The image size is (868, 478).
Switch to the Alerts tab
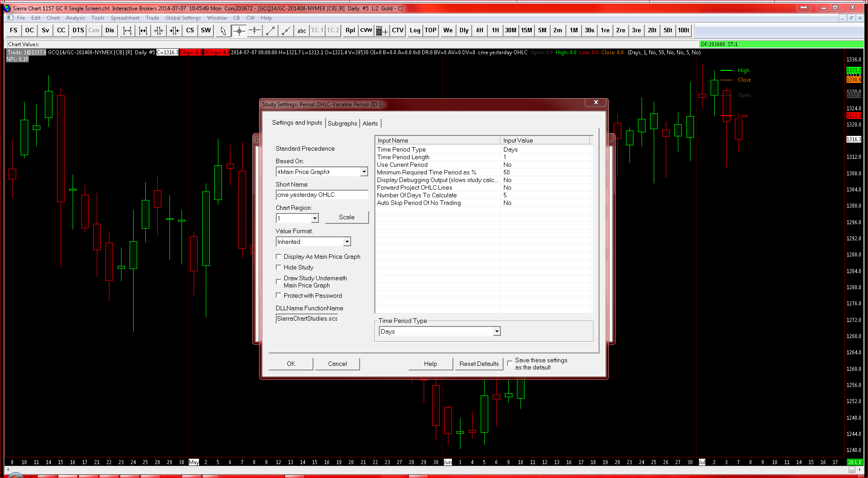(x=370, y=123)
